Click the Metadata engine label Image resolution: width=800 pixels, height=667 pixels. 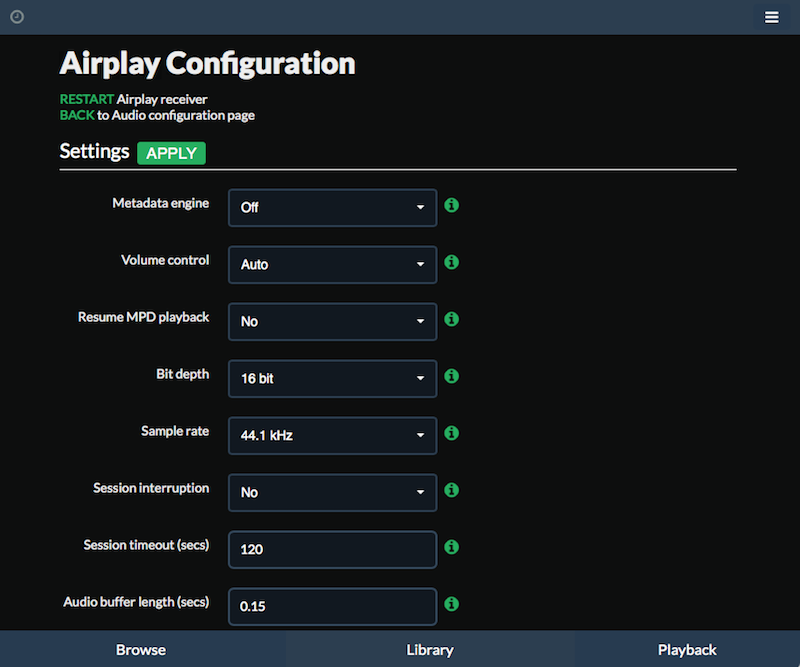(x=161, y=203)
